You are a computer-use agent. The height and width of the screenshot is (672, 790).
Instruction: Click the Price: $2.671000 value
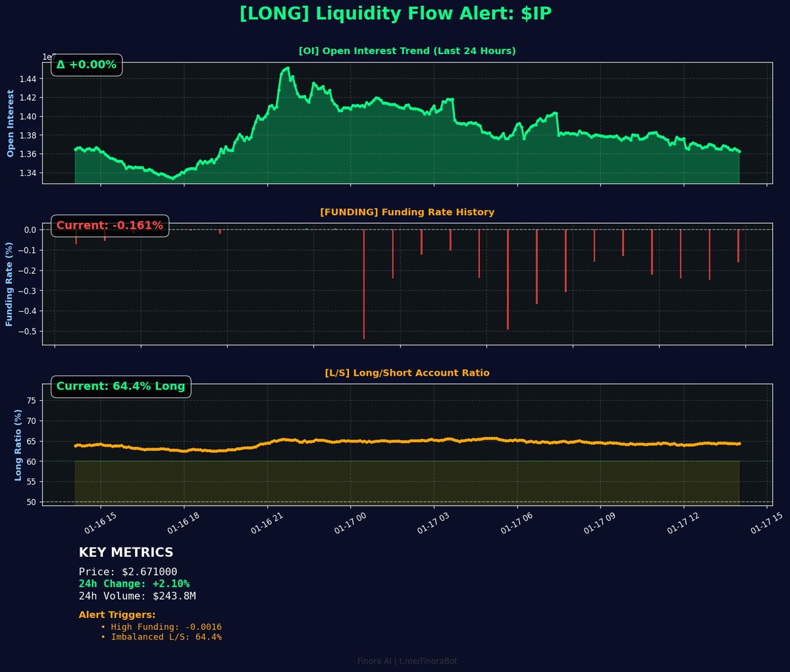pyautogui.click(x=128, y=572)
